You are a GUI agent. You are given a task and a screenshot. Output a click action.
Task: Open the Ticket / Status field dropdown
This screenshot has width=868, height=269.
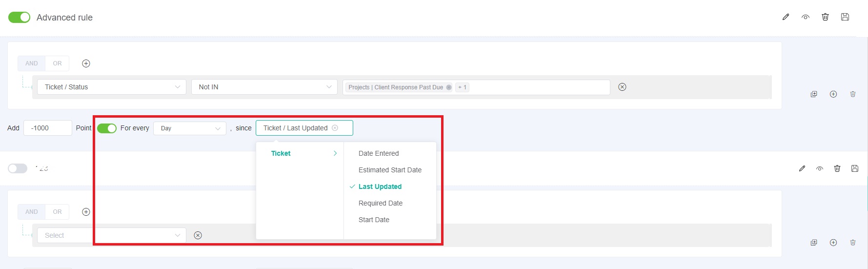[112, 87]
